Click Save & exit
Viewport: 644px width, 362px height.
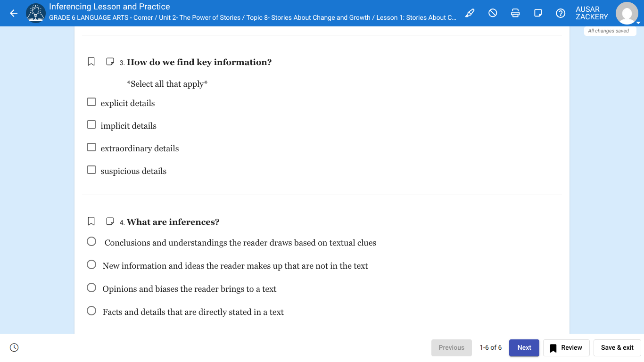click(617, 347)
